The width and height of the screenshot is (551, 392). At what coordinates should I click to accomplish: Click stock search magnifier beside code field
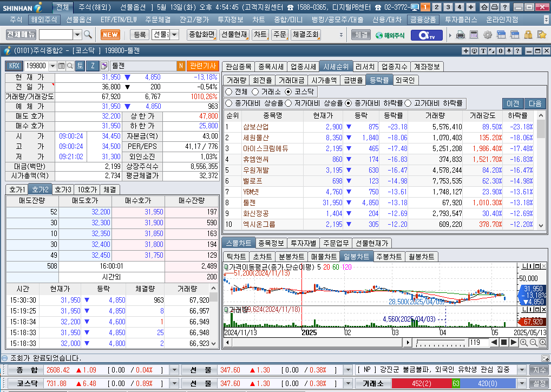pos(70,66)
